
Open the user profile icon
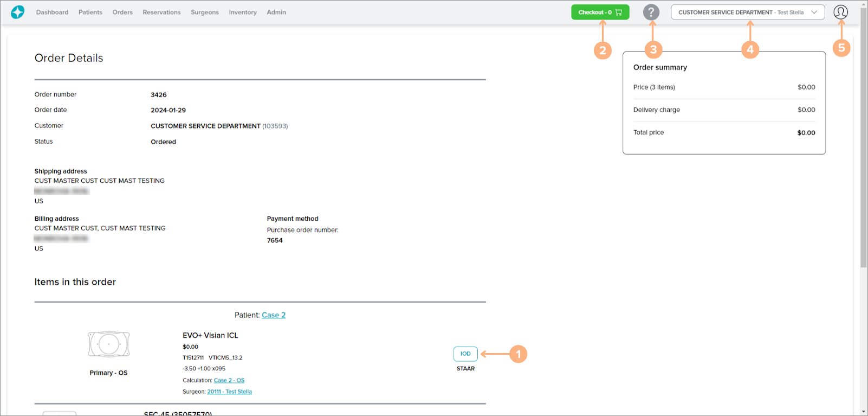[840, 12]
